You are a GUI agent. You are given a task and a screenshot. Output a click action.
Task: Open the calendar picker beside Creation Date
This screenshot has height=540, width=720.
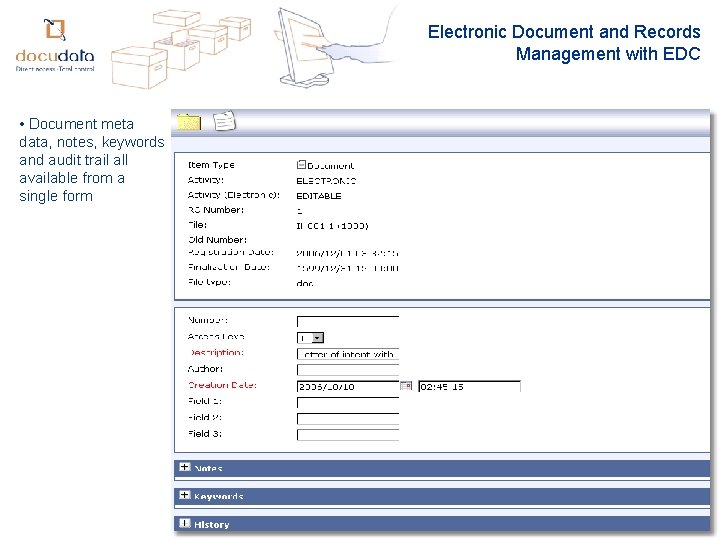pyautogui.click(x=406, y=386)
